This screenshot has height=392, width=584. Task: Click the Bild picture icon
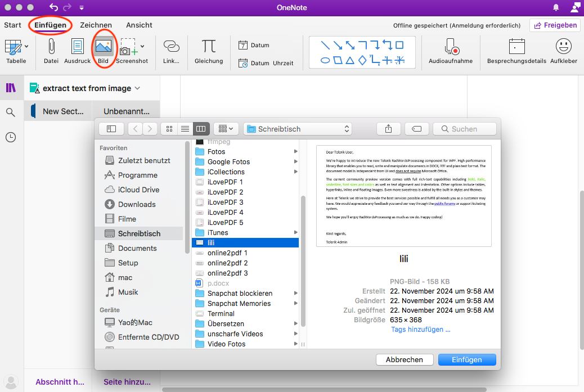(x=103, y=47)
